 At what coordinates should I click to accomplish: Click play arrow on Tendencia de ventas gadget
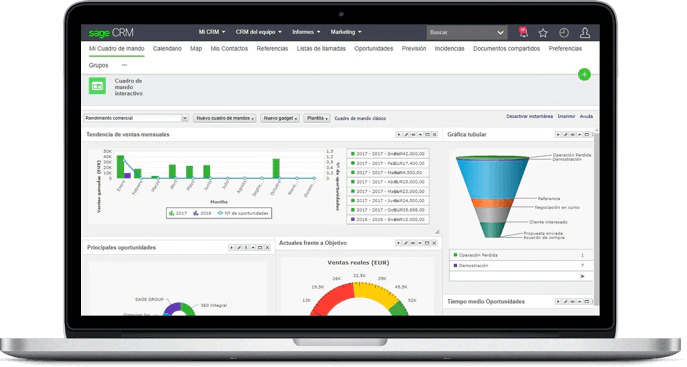click(399, 134)
